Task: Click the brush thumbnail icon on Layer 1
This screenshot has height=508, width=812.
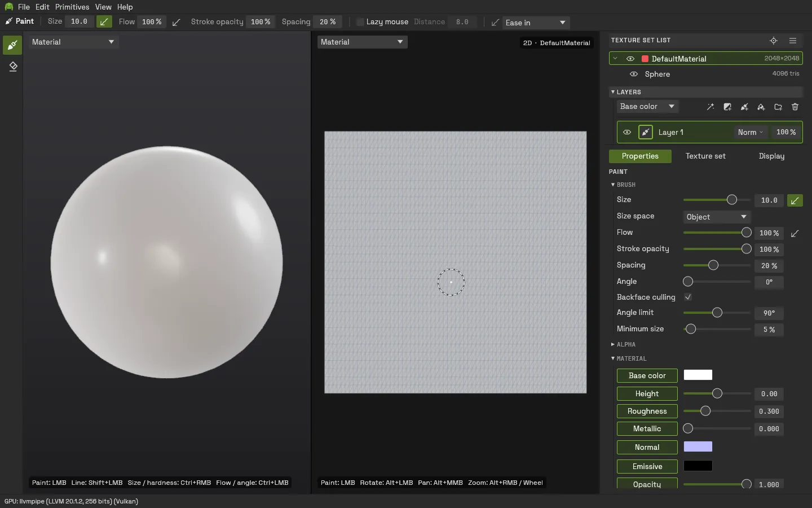Action: click(646, 132)
